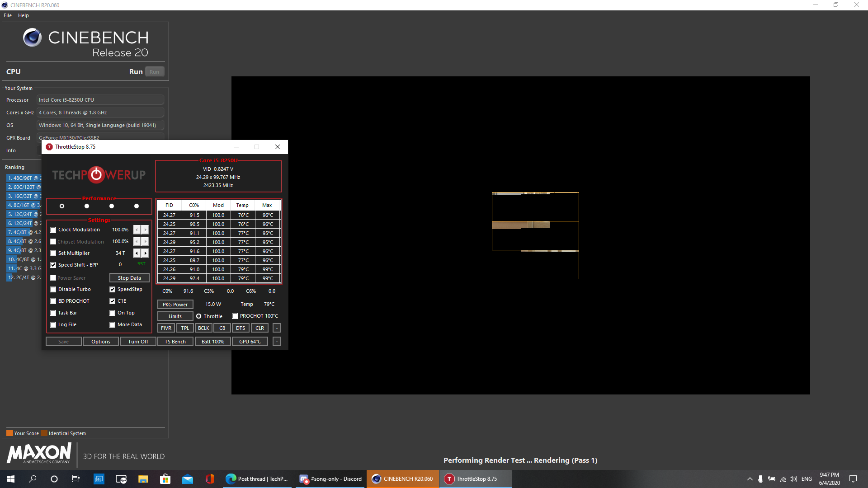This screenshot has height=488, width=868.
Task: Enable Disable Turbo checkbox
Action: point(53,290)
